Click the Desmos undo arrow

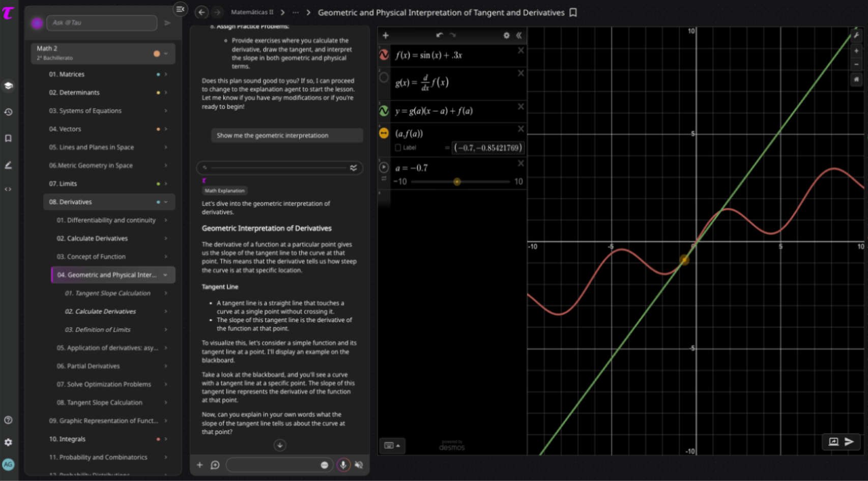pyautogui.click(x=440, y=35)
